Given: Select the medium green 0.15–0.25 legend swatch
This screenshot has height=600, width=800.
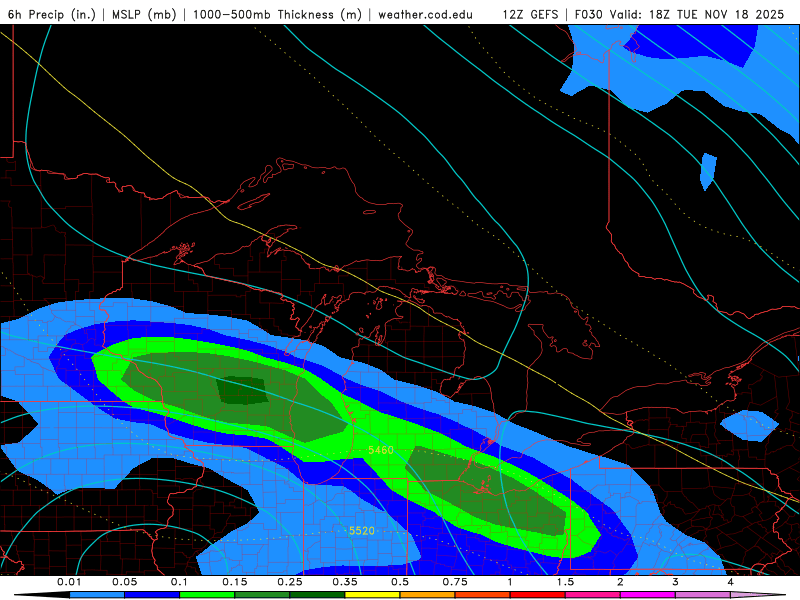Looking at the screenshot, I should coord(262,595).
